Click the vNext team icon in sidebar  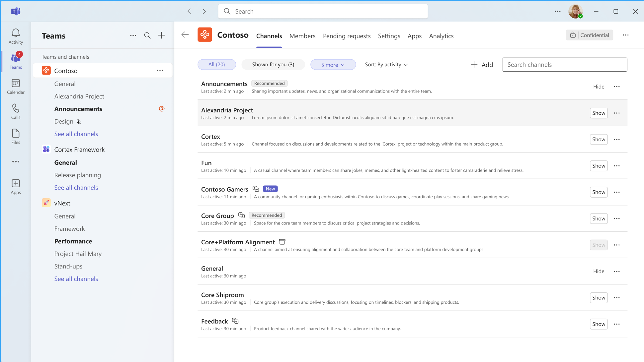coord(46,203)
